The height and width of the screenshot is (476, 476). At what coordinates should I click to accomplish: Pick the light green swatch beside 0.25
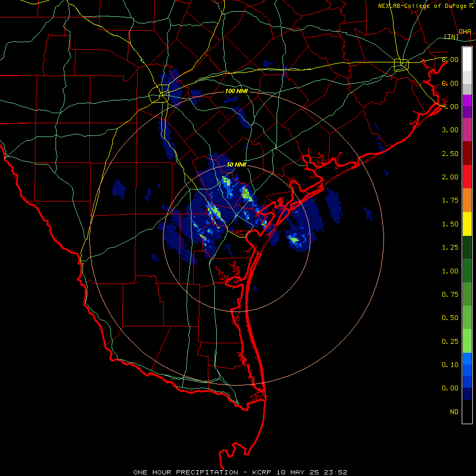click(x=467, y=341)
